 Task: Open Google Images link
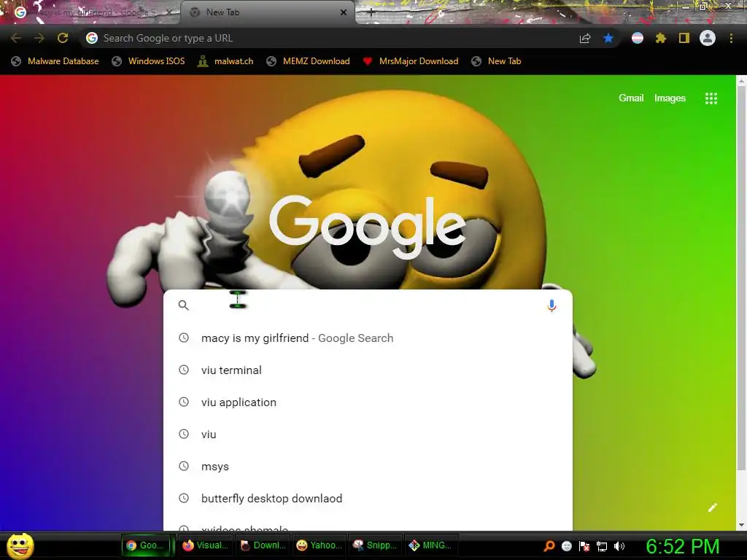click(x=670, y=98)
